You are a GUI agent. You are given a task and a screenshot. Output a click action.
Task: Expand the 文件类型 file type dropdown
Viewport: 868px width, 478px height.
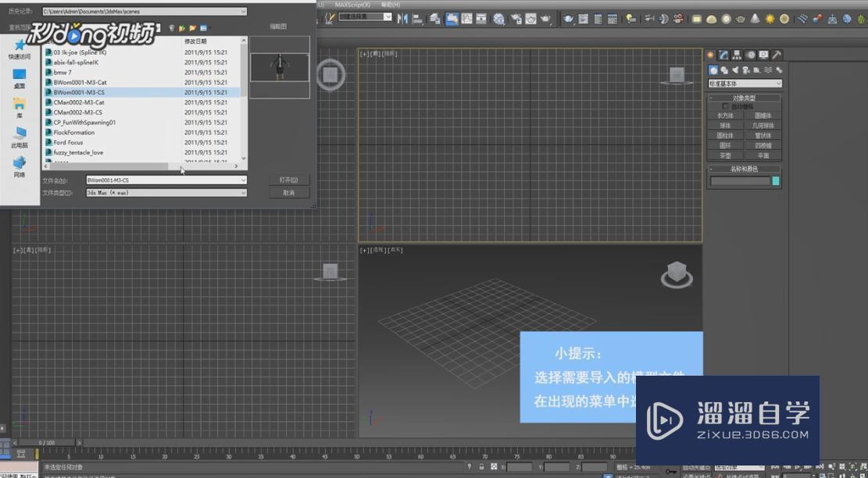(x=244, y=192)
